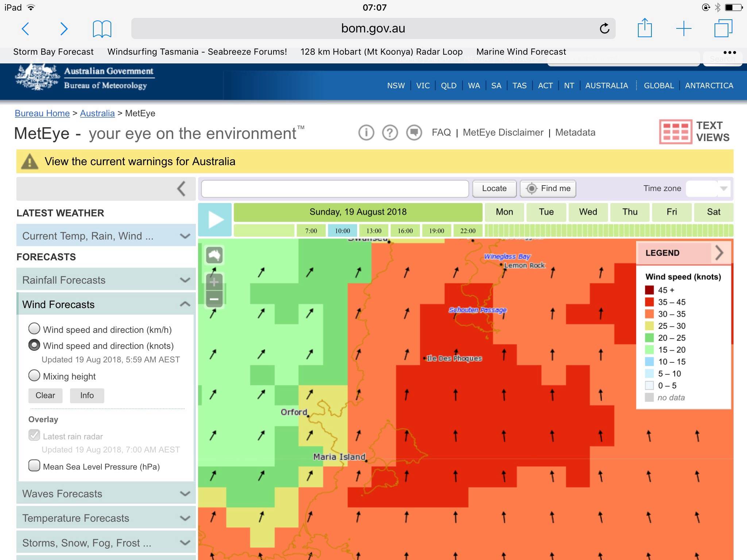Open the MetEye info circle icon
Screen dimensions: 747x560
(366, 133)
